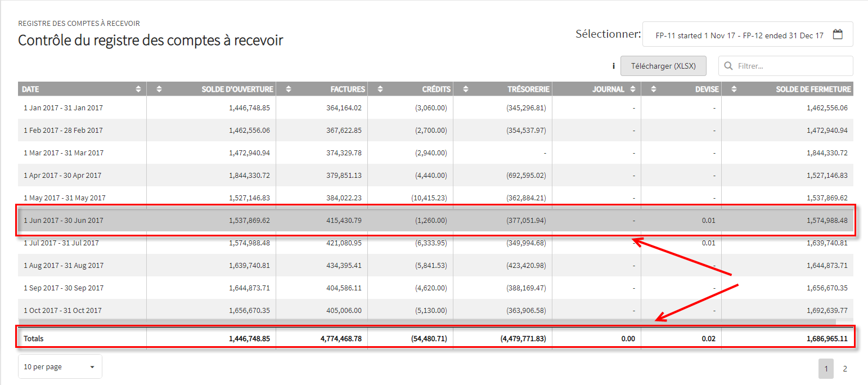Image resolution: width=868 pixels, height=385 pixels.
Task: Select the 1 Mar 2017 - 31 Mar 2017 row
Action: click(435, 153)
